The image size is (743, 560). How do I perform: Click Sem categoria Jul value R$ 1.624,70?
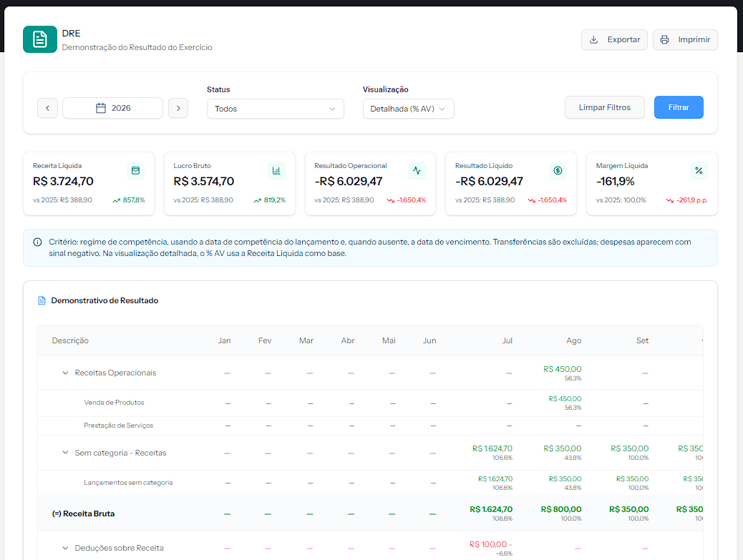[x=492, y=448]
